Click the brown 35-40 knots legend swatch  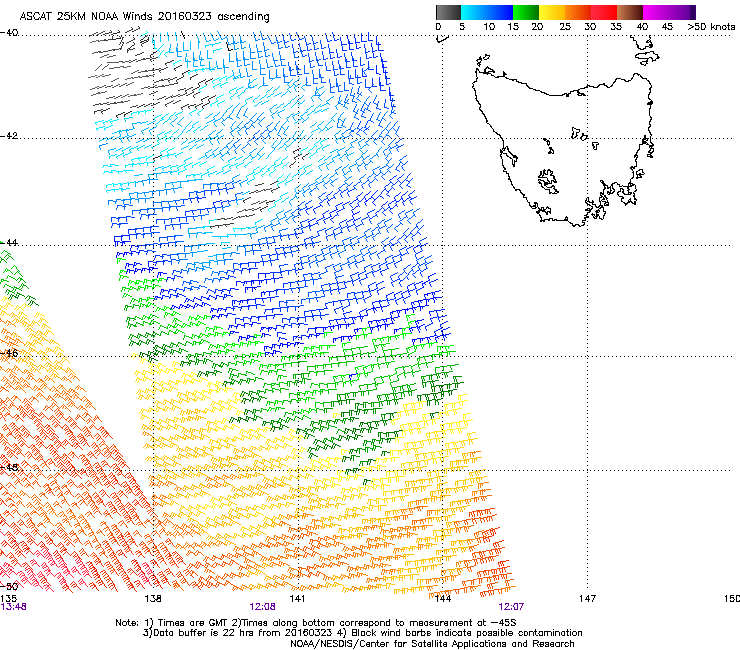point(630,12)
